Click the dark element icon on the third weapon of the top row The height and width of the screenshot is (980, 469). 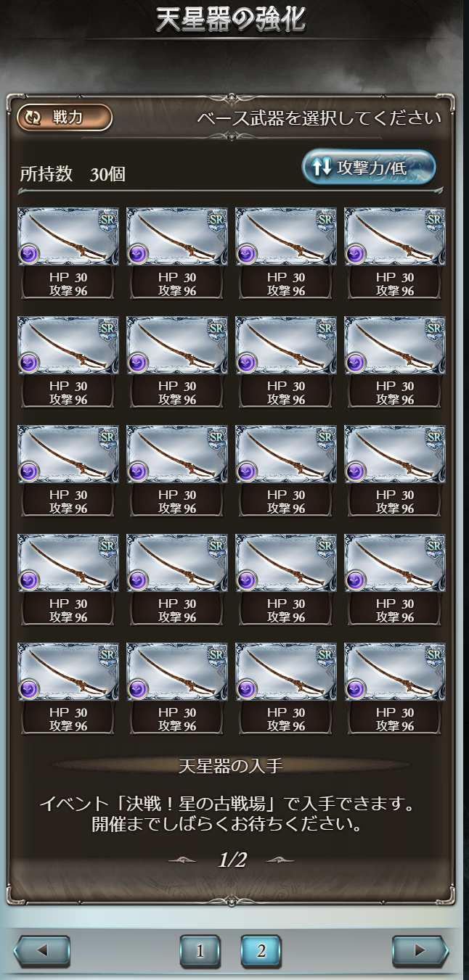pos(248,252)
